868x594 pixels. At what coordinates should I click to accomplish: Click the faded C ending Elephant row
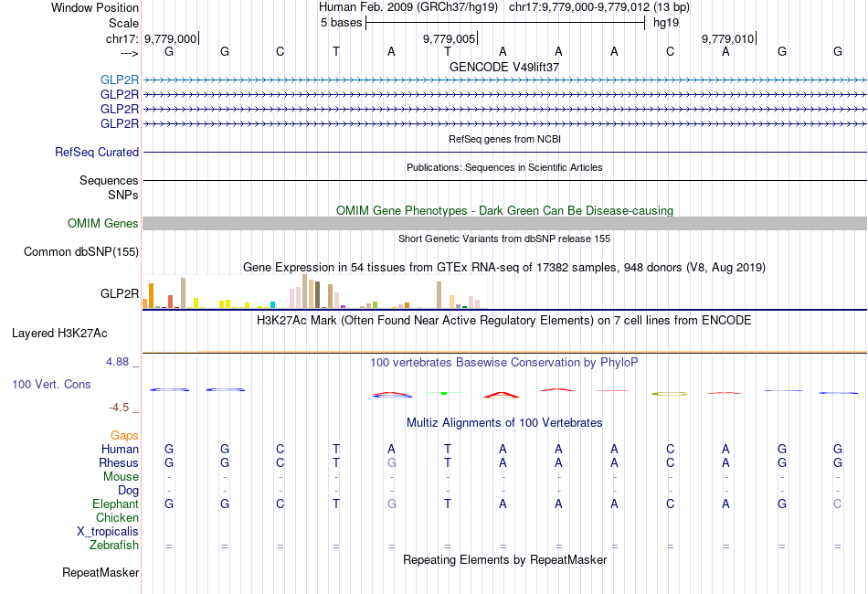[x=838, y=504]
